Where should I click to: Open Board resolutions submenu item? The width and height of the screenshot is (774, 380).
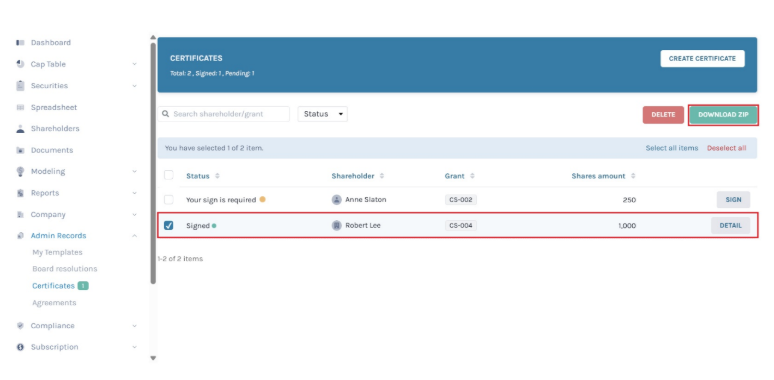(65, 269)
